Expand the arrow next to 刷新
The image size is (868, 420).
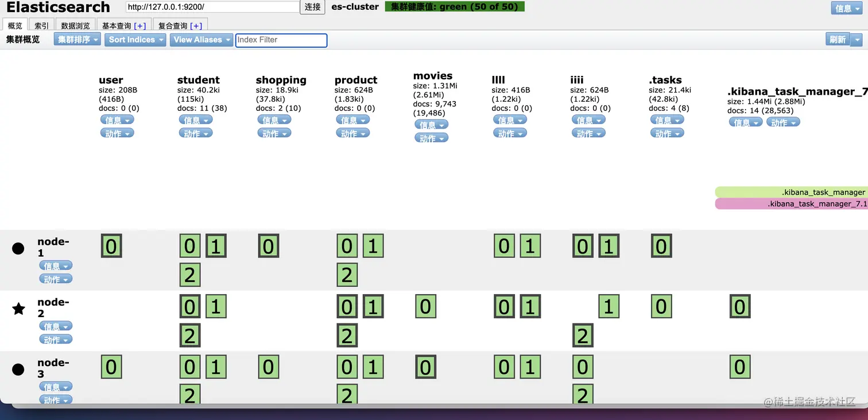tap(857, 40)
